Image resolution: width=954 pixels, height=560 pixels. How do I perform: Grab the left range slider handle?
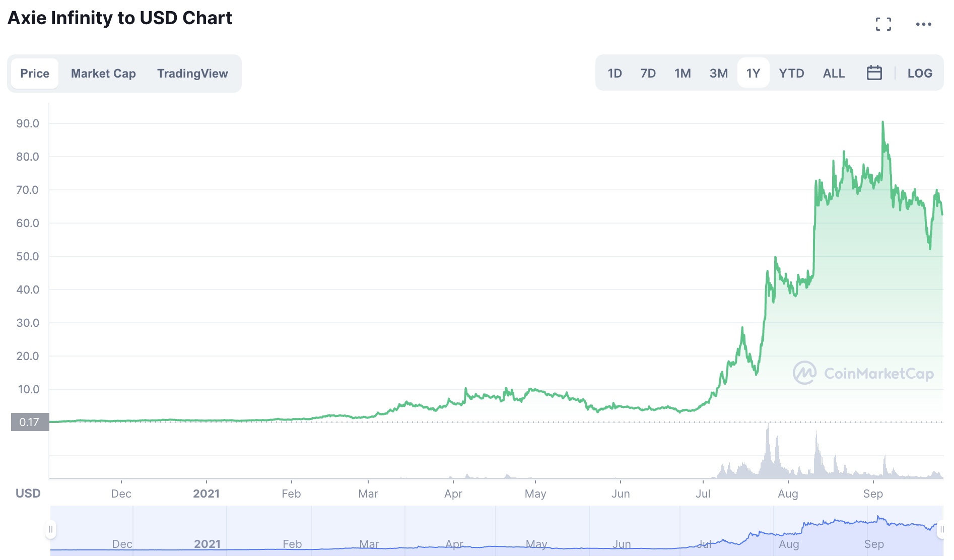tap(50, 529)
